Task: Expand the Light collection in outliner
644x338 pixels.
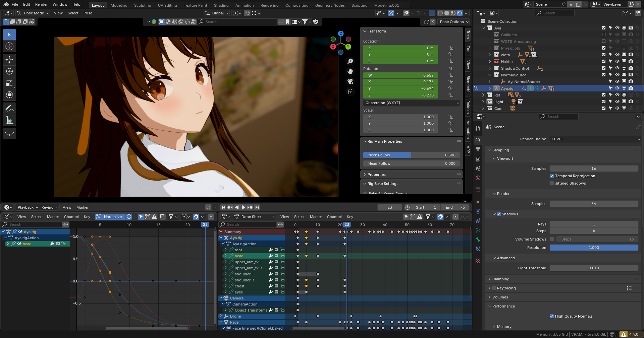Action: pyautogui.click(x=483, y=102)
